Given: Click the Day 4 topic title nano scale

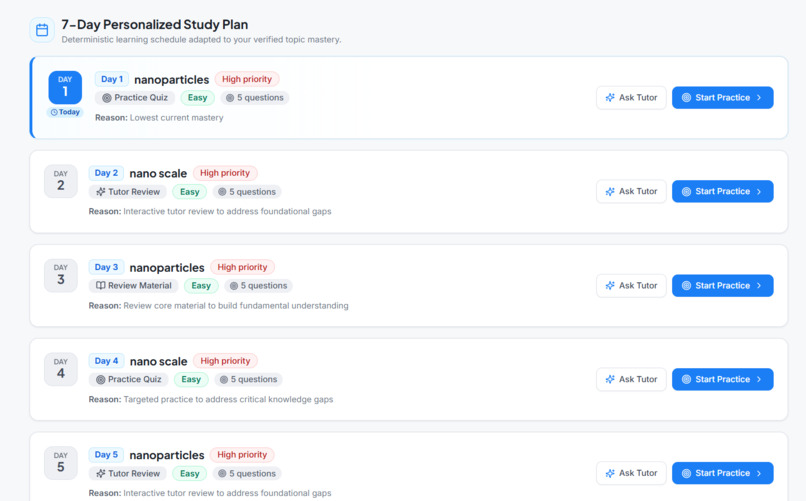Looking at the screenshot, I should point(158,362).
